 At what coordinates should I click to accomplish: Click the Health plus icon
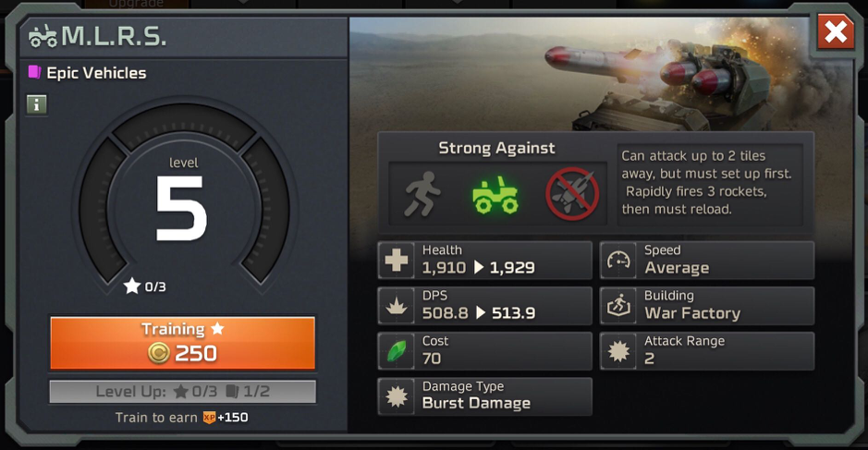[397, 260]
